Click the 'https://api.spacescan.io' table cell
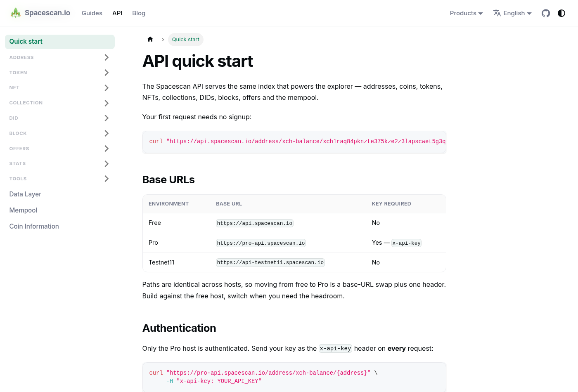The image size is (578, 392). 255,223
